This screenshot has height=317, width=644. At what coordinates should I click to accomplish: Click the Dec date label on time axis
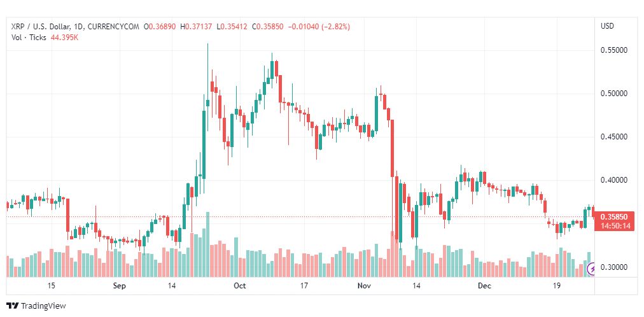[x=485, y=286]
